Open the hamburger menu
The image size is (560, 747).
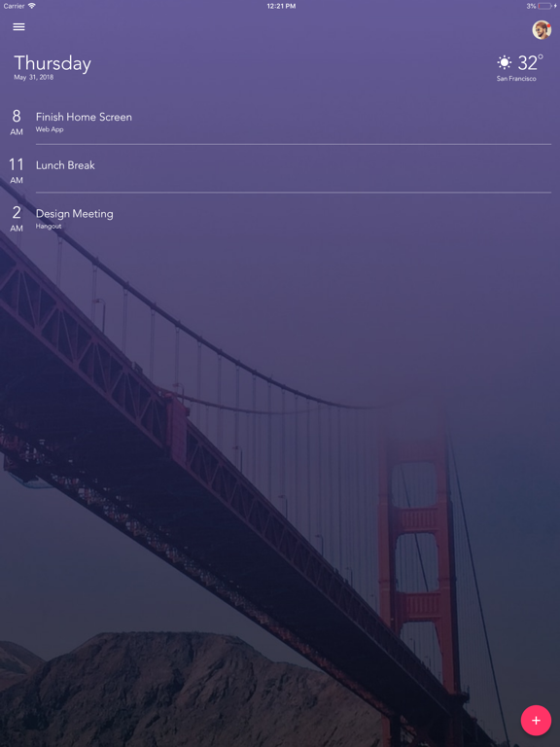point(18,27)
